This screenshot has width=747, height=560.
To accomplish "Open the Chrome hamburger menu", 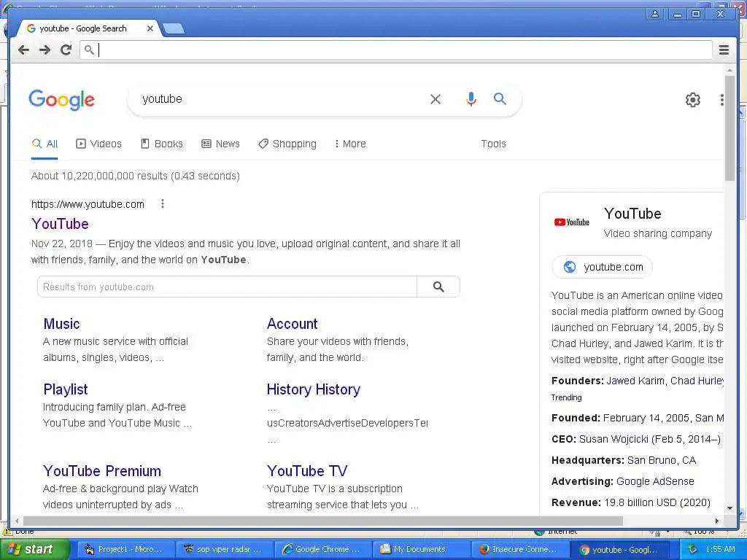I will (724, 50).
